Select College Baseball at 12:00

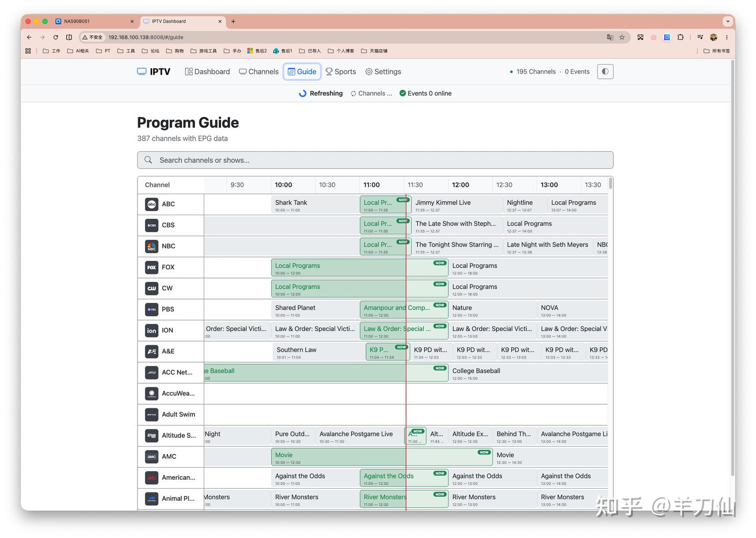pos(528,373)
